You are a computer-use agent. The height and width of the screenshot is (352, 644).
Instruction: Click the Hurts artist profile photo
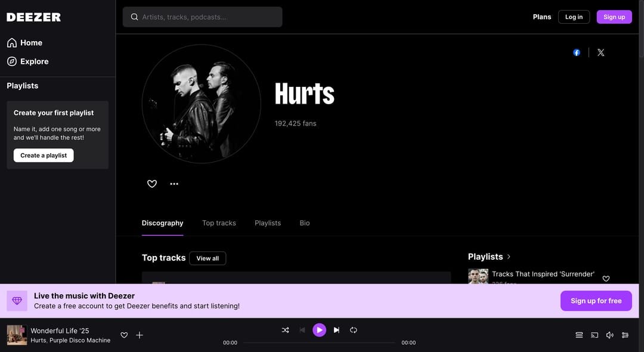click(x=202, y=104)
